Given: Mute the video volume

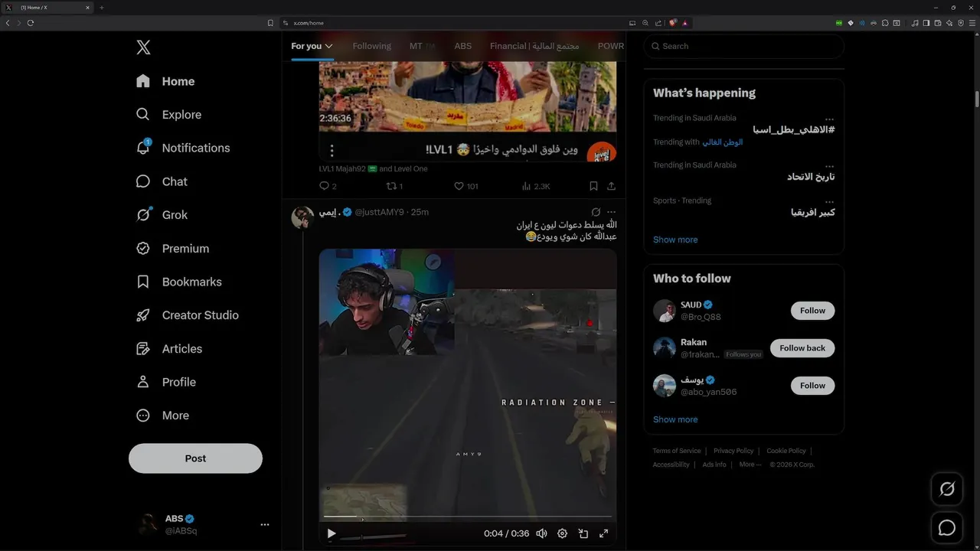Looking at the screenshot, I should click(x=541, y=533).
